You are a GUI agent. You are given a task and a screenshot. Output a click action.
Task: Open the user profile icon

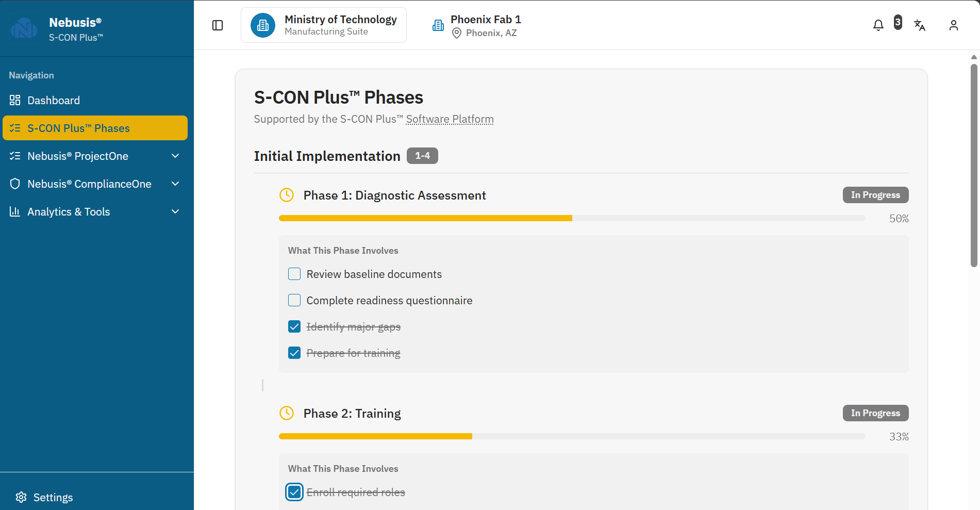point(954,25)
